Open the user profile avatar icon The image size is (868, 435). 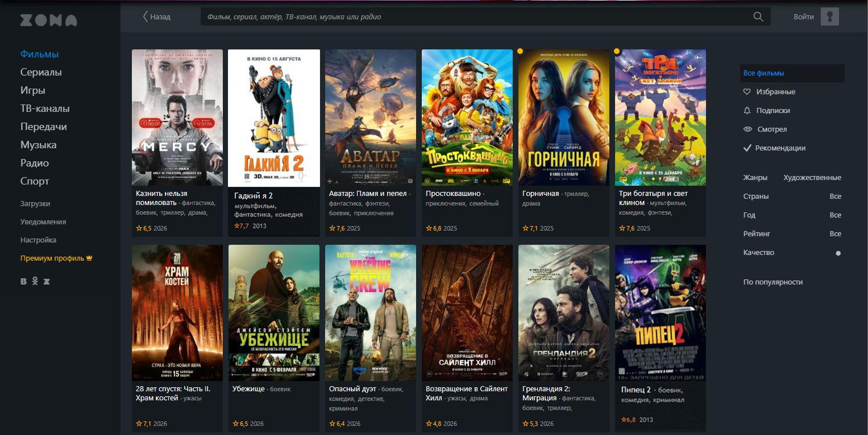[829, 17]
